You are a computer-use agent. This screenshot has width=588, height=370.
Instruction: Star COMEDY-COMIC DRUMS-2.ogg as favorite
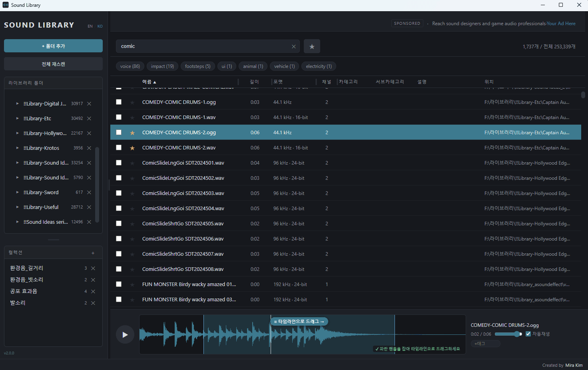click(x=132, y=133)
